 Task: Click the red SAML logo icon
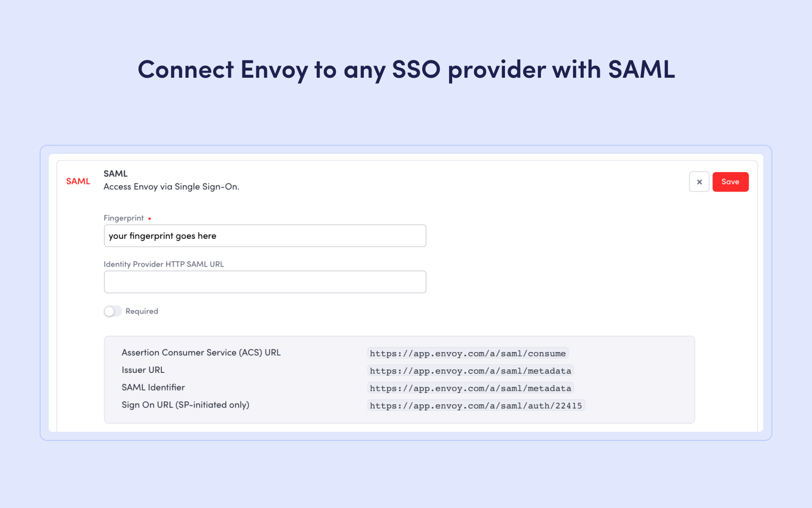coord(78,181)
